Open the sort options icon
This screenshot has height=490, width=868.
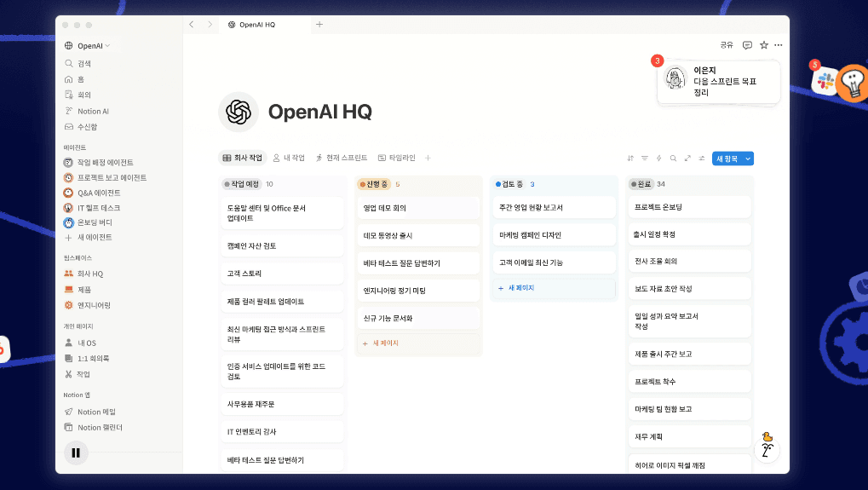click(x=630, y=159)
